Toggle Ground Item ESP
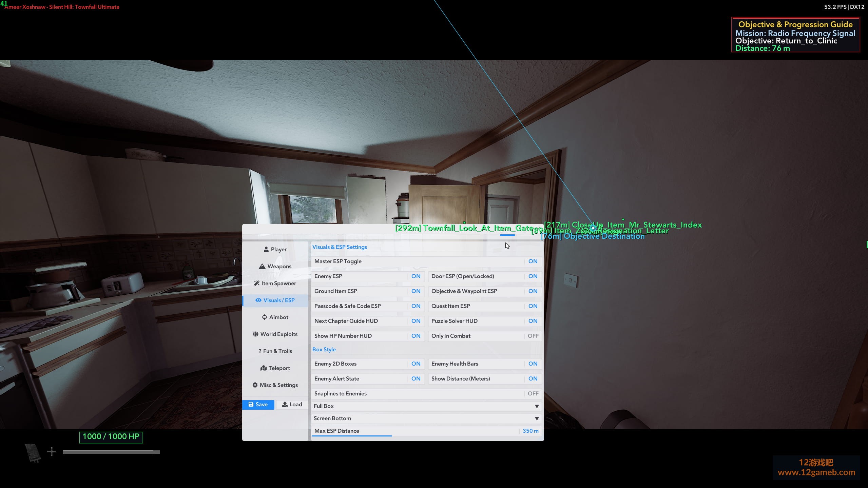The height and width of the screenshot is (488, 868). pos(368,291)
